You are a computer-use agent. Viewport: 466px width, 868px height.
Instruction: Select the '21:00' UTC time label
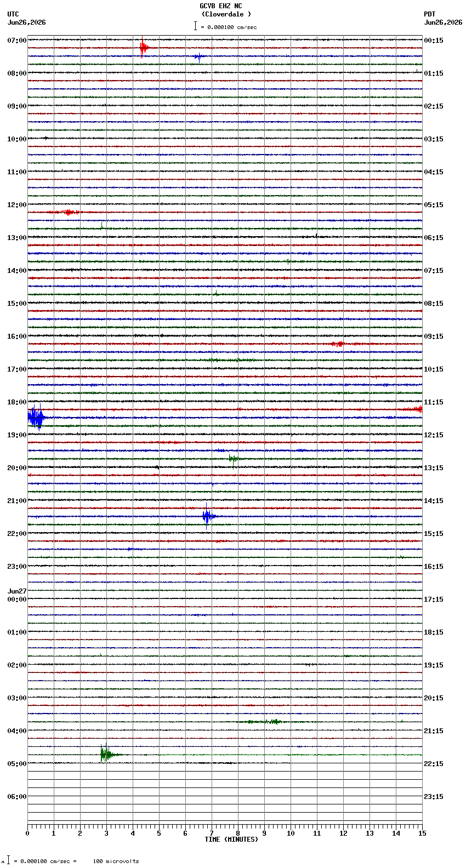coord(17,501)
